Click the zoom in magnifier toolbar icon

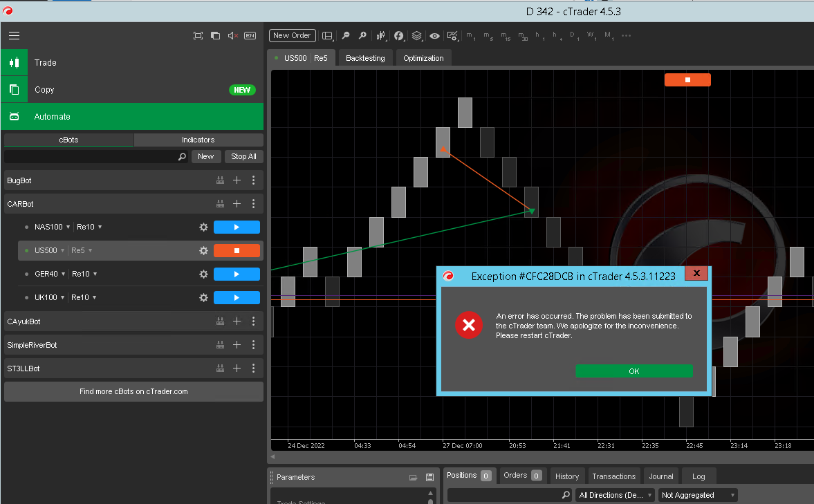click(x=362, y=35)
